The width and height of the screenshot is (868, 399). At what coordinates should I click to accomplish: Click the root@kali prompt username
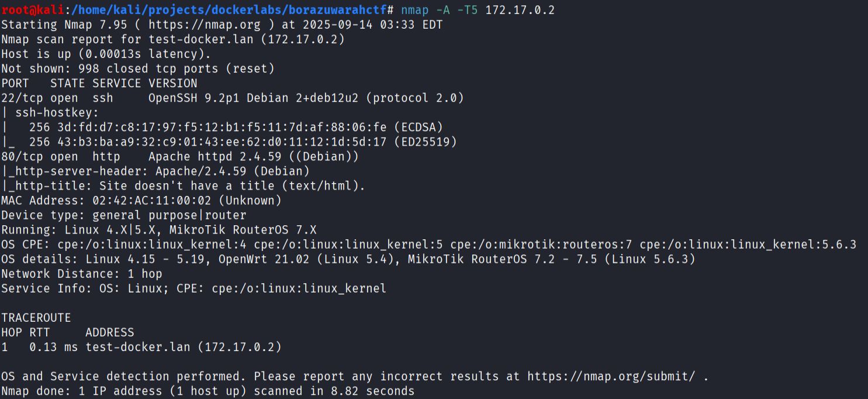(34, 10)
